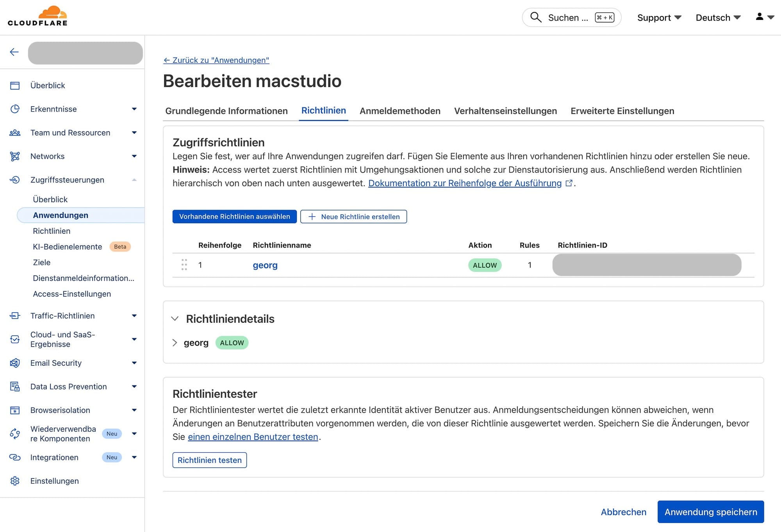Image resolution: width=781 pixels, height=532 pixels.
Task: Click the back arrow icon in sidebar
Action: [14, 52]
